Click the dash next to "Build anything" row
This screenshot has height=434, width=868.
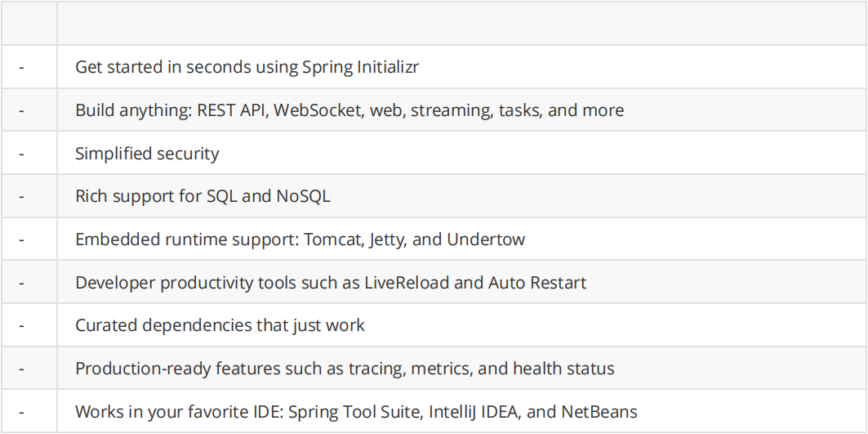point(21,110)
